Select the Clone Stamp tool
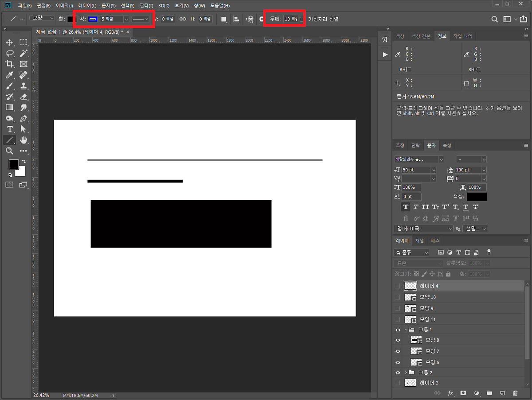 click(x=23, y=85)
